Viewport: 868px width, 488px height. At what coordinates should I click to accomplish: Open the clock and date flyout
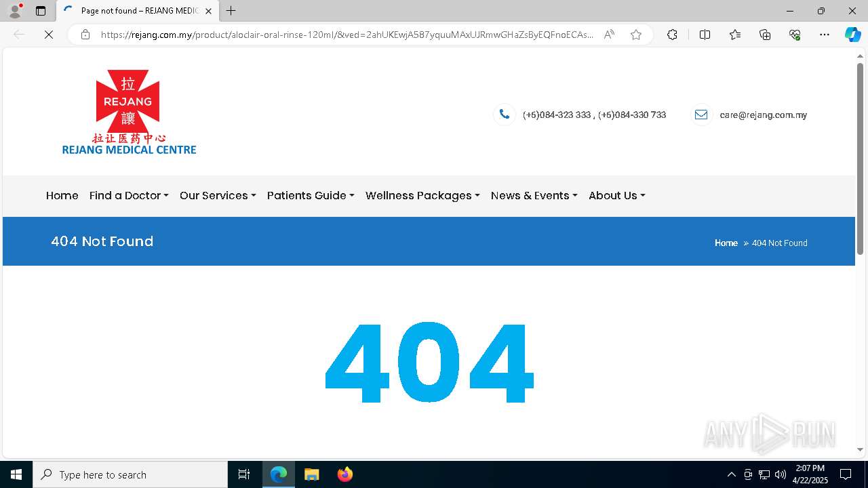(x=810, y=474)
